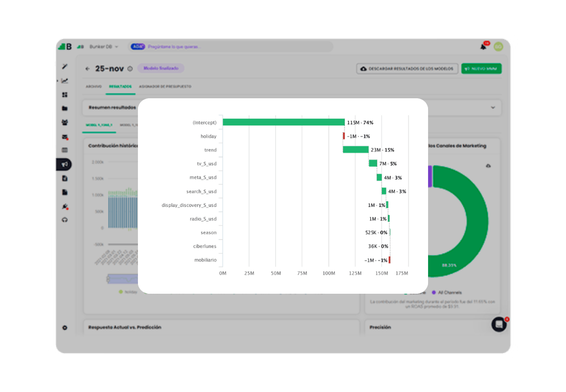The image size is (566, 392).
Task: Open the Bunker DB workspace dropdown
Action: tap(104, 47)
